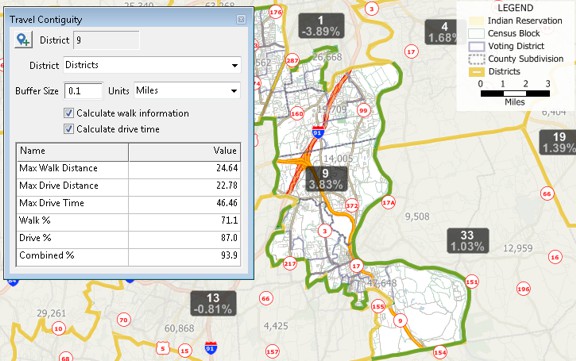
Task: Open the District layer dropdown showing Districts
Action: tap(152, 65)
